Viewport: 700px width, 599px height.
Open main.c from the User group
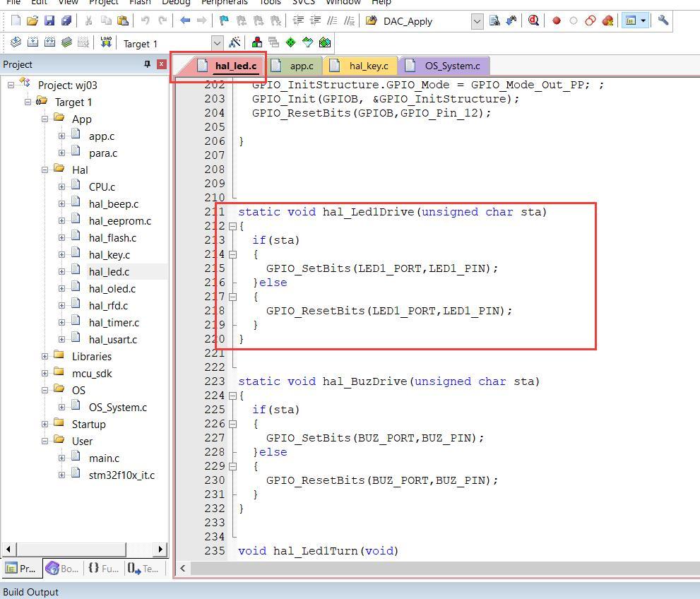click(x=104, y=458)
